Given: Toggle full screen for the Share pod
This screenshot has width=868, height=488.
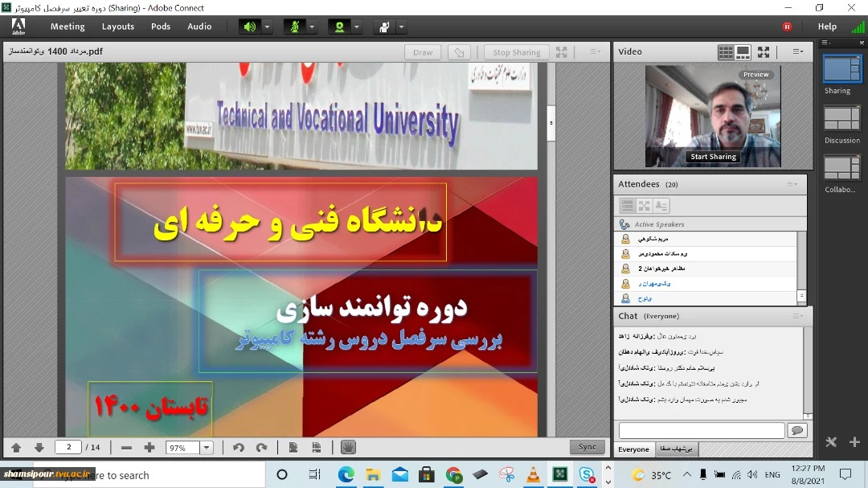Looking at the screenshot, I should [x=561, y=52].
